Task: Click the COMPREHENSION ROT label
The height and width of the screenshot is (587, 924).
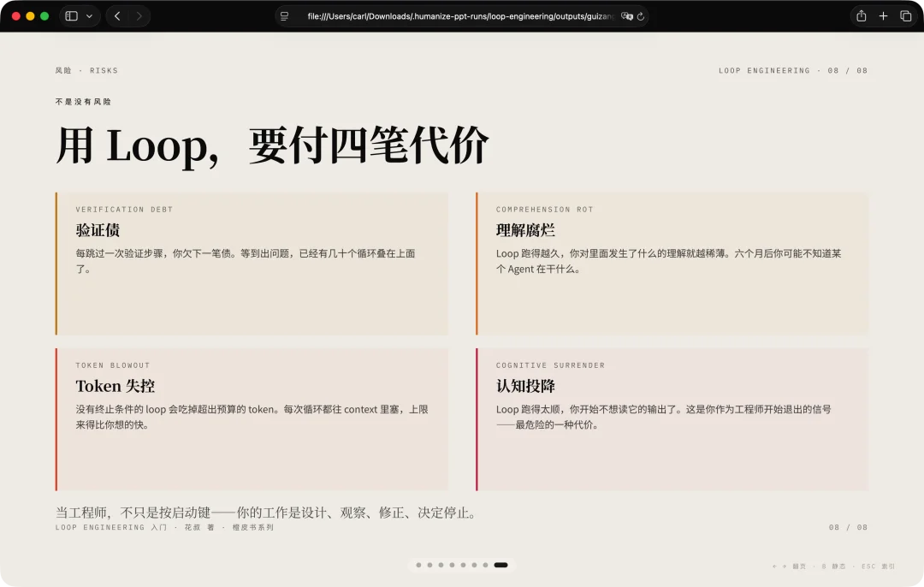Action: [544, 210]
